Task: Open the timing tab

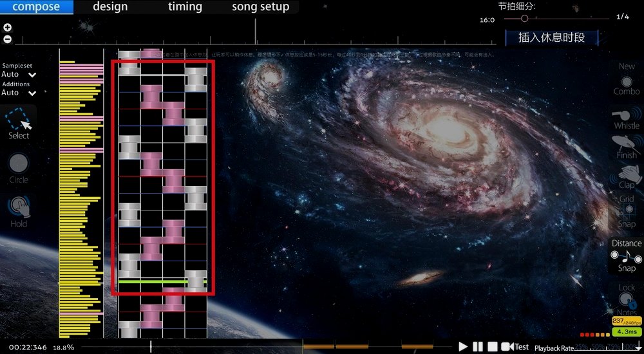Action: click(185, 7)
